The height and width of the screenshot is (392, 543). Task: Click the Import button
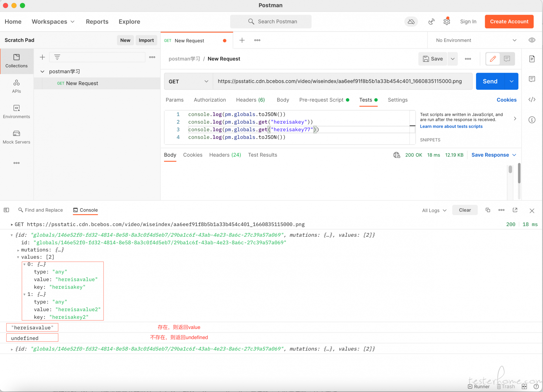[x=146, y=40]
